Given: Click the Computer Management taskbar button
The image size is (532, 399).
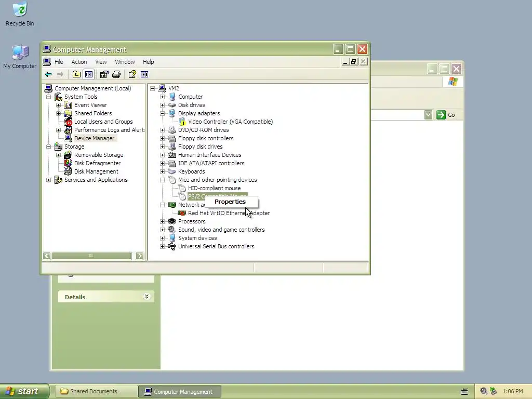Looking at the screenshot, I should click(x=180, y=391).
